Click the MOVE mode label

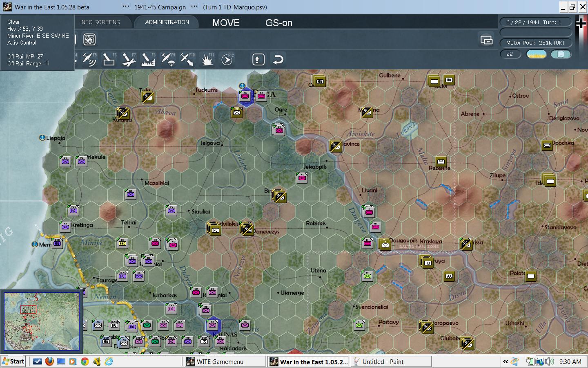[x=226, y=23]
